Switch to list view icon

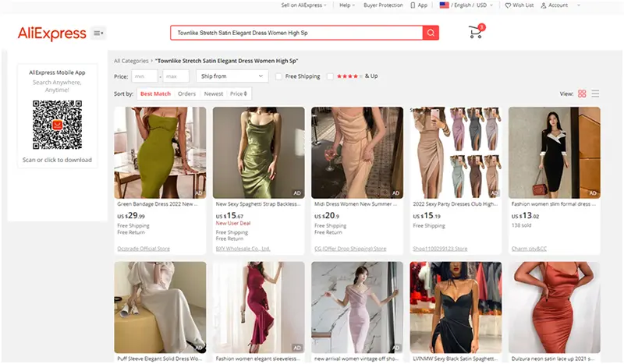[595, 94]
